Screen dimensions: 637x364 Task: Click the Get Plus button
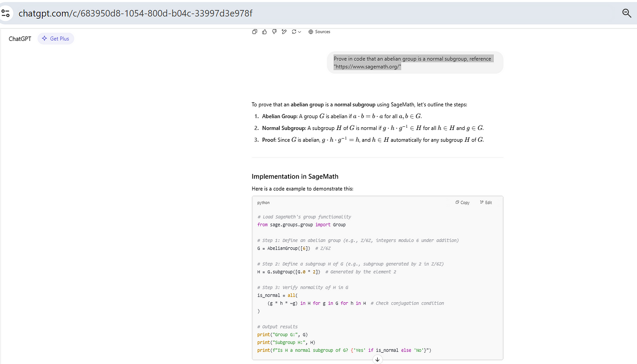(56, 39)
